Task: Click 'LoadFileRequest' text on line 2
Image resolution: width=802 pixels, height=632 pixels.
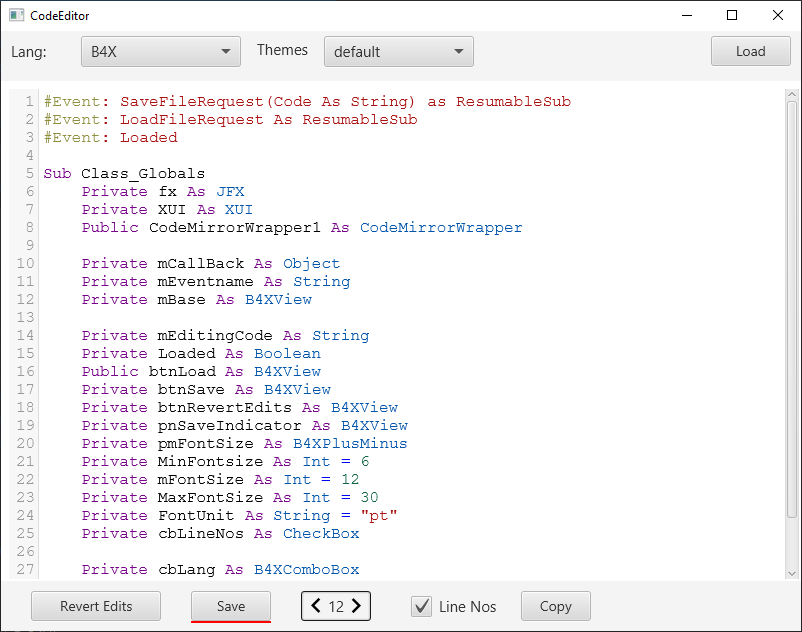Action: click(x=192, y=119)
